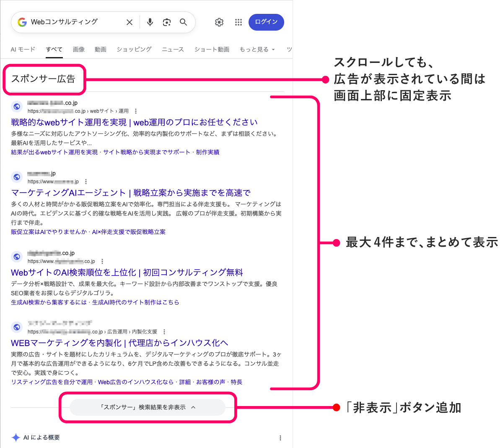The image size is (503, 448).
Task: Switch to the 画像 tab
Action: (79, 49)
